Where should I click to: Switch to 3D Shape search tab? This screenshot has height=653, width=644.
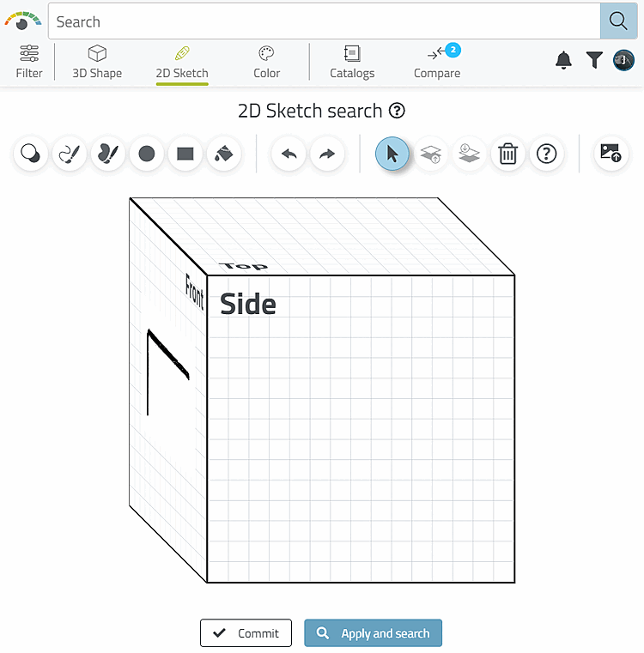97,62
